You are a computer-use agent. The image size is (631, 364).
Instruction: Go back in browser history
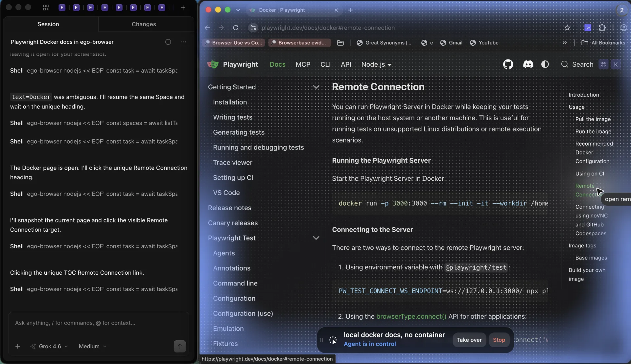(207, 28)
